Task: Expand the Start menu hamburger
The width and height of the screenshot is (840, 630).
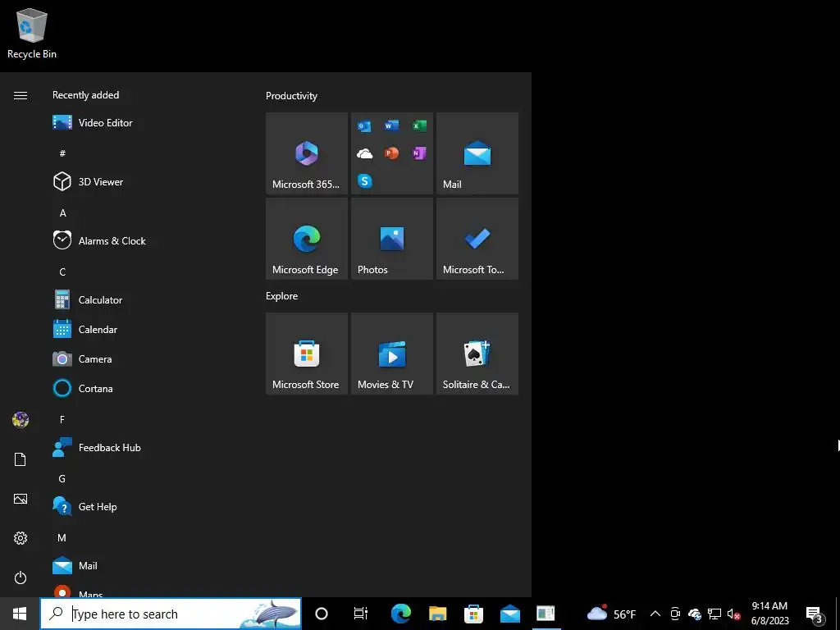Action: point(21,95)
